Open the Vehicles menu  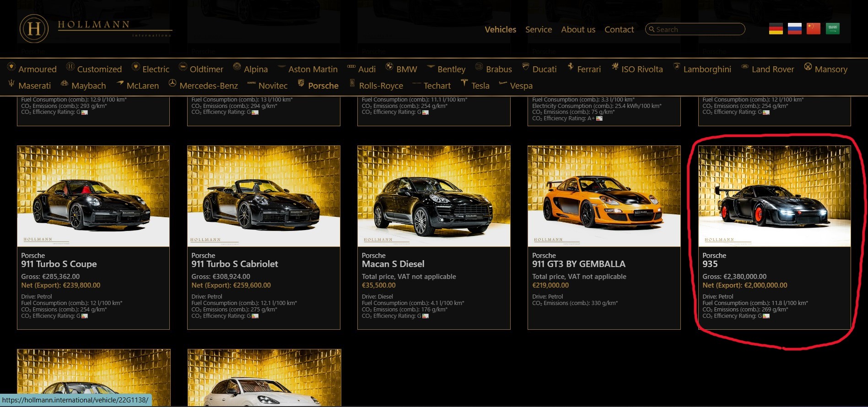(x=500, y=29)
